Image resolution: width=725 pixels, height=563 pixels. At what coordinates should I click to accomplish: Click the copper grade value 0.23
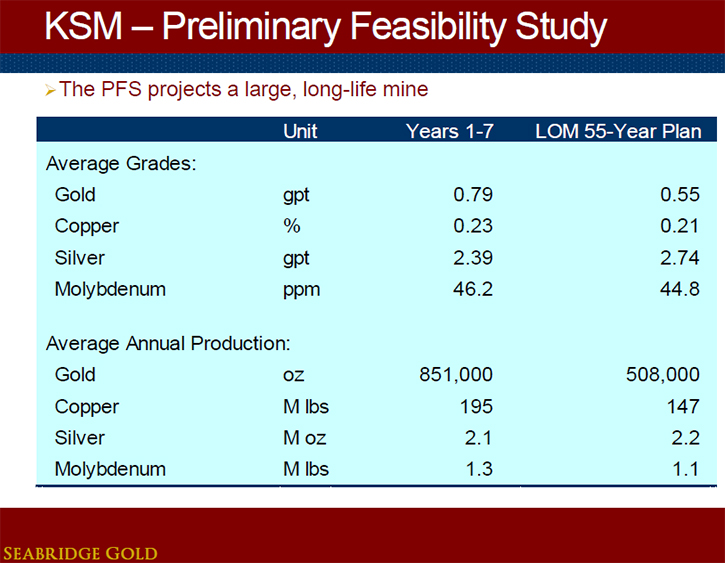point(473,226)
